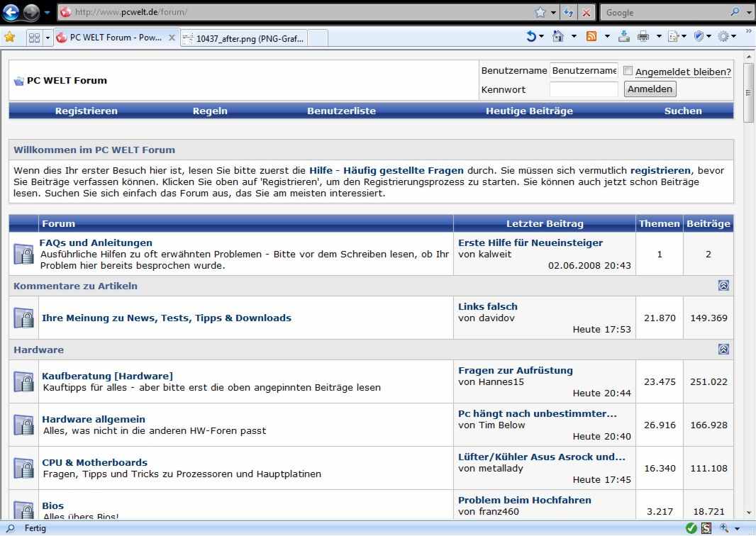This screenshot has height=536, width=756.
Task: Open the Hilfe - Häufig gestellte Fragen link
Action: point(387,170)
